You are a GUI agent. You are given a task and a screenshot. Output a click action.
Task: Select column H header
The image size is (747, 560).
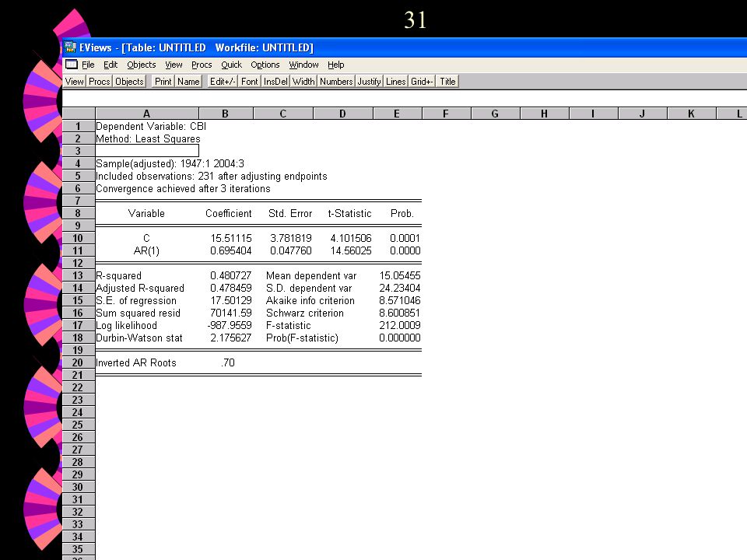coord(544,114)
